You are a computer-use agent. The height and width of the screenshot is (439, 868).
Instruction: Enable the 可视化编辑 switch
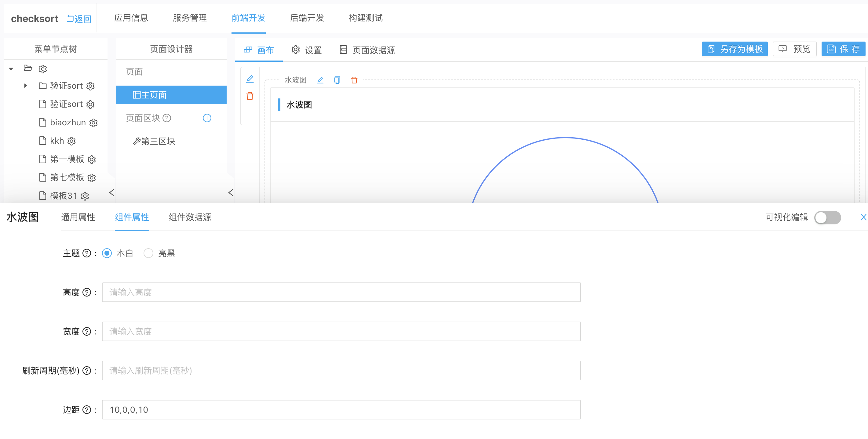pyautogui.click(x=827, y=217)
